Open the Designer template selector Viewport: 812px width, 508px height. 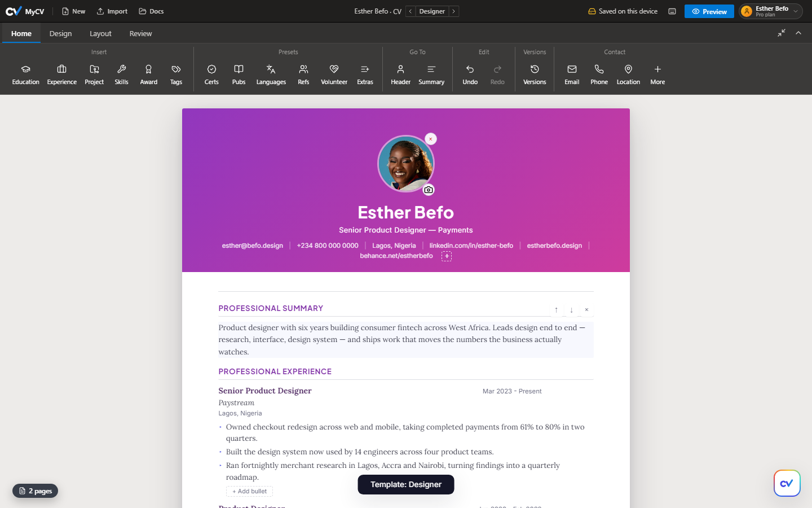[432, 11]
